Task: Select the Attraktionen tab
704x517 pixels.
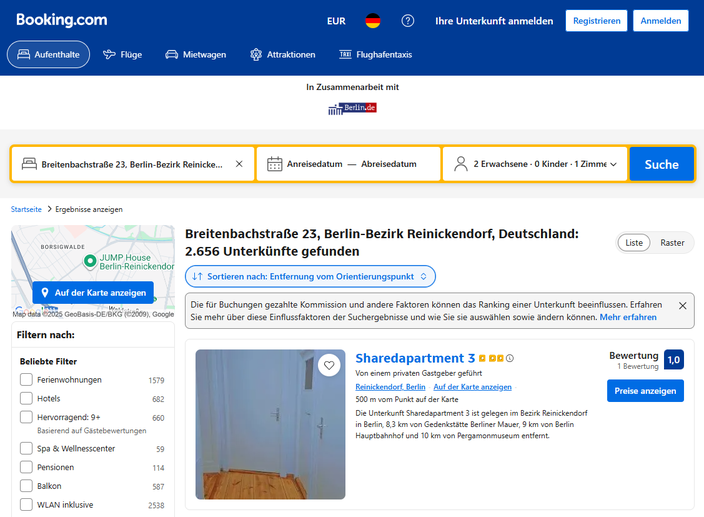Action: click(283, 55)
